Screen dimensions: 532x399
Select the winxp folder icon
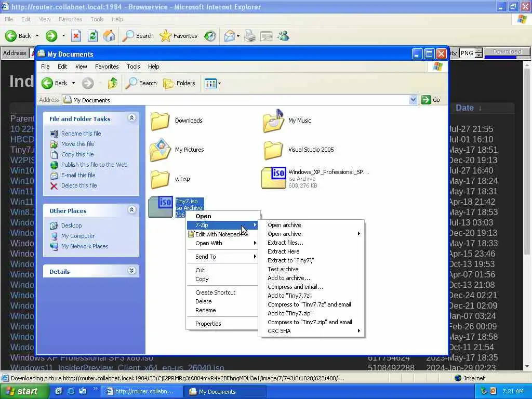[160, 179]
